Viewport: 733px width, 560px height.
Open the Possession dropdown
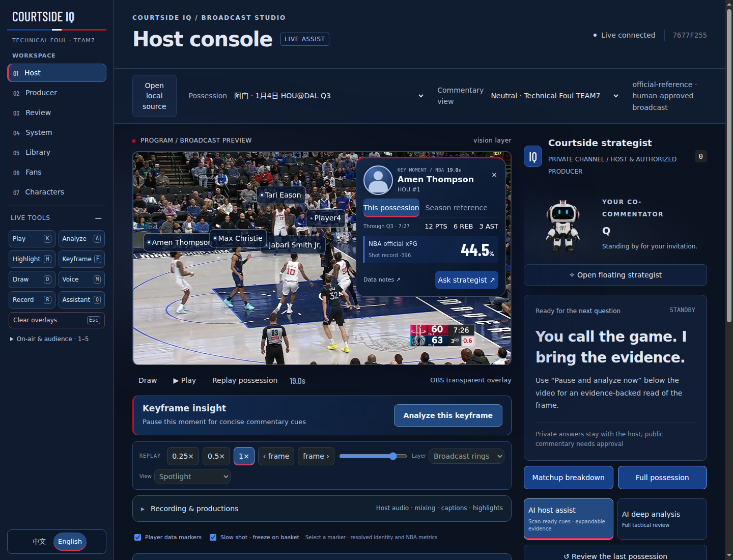pyautogui.click(x=329, y=96)
